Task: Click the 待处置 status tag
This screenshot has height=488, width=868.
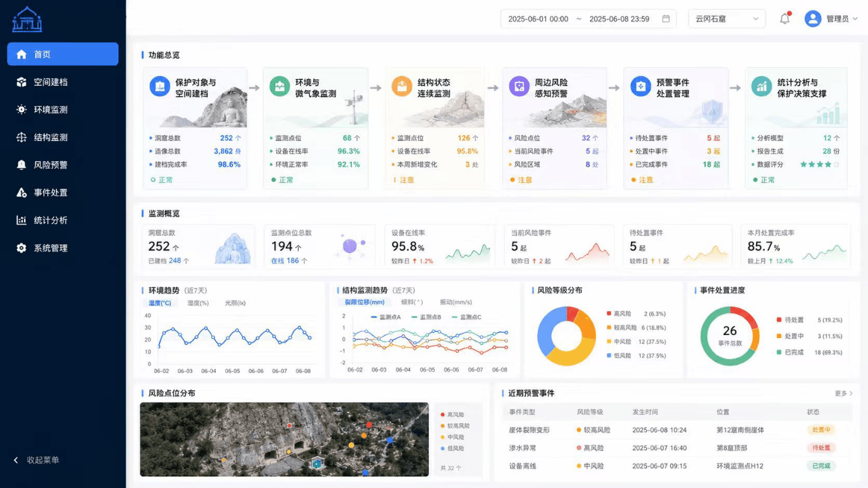Action: tap(821, 448)
